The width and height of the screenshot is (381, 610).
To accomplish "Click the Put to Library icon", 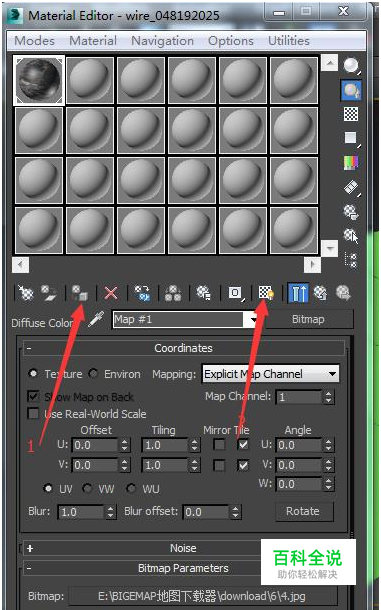I will (204, 293).
